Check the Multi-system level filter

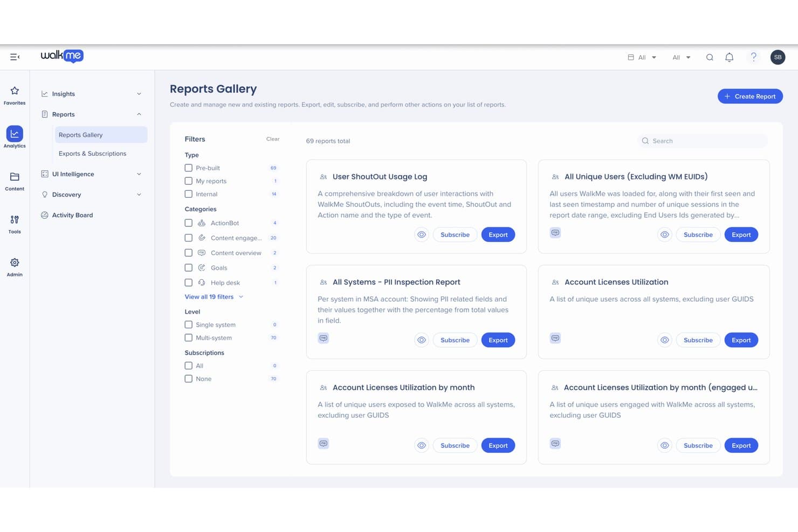point(188,338)
